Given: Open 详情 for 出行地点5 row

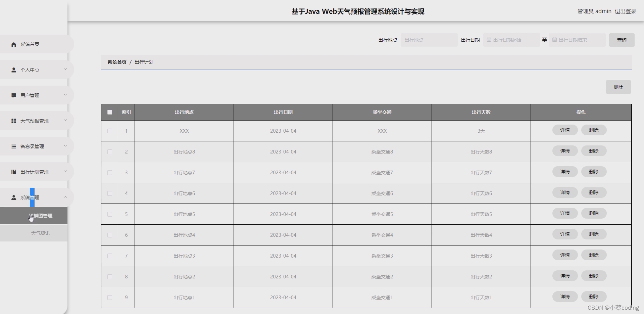Looking at the screenshot, I should [565, 213].
